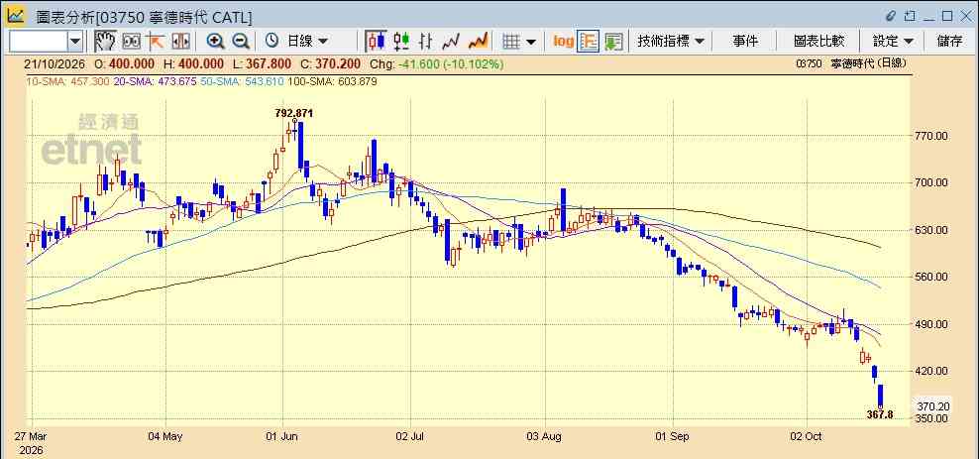The width and height of the screenshot is (980, 459).
Task: Click the 02 Oct date axis label
Action: 807,436
